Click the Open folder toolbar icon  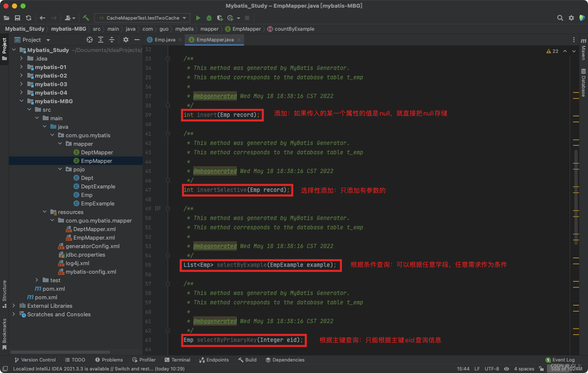[x=6, y=18]
